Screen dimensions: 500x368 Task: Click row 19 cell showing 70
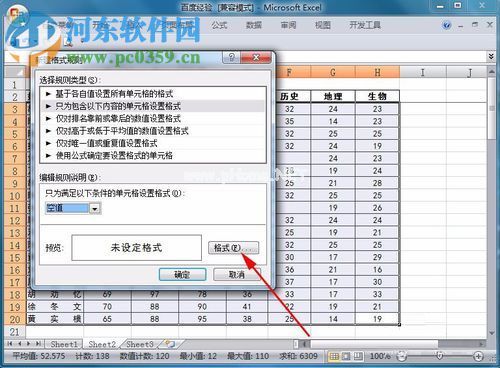pos(107,307)
